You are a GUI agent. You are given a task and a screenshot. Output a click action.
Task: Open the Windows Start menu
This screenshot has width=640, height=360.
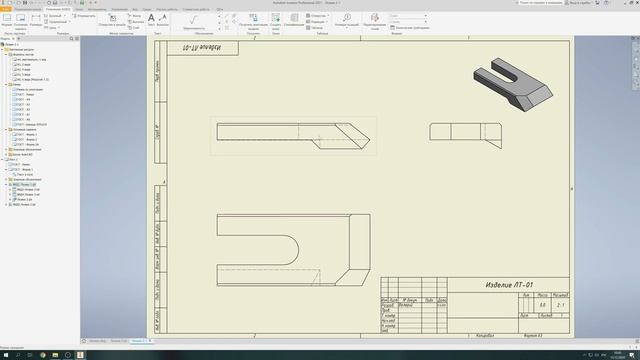click(6, 355)
